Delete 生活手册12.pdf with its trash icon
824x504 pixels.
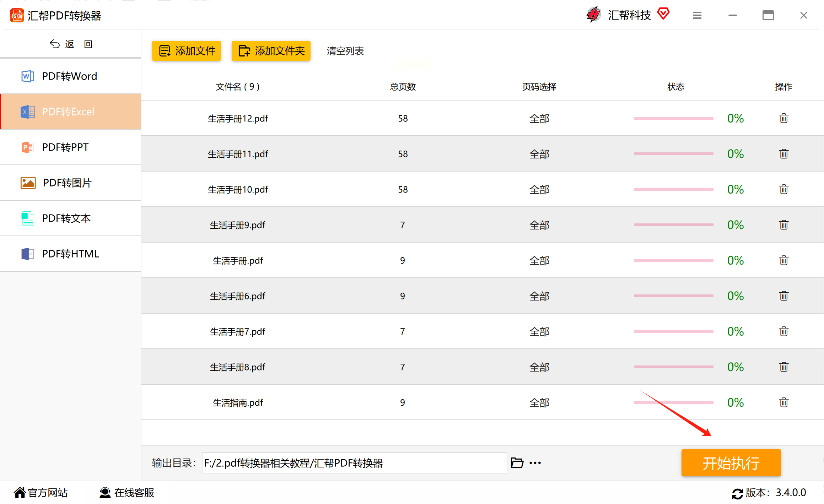tap(783, 118)
